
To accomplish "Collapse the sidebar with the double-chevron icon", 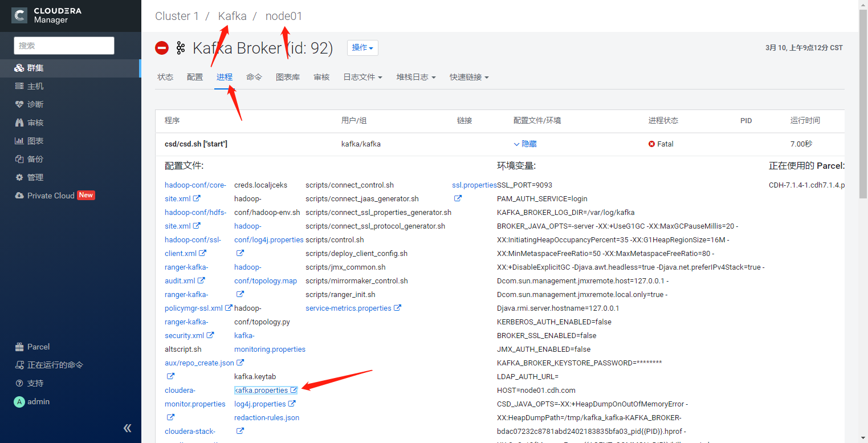I will [127, 428].
